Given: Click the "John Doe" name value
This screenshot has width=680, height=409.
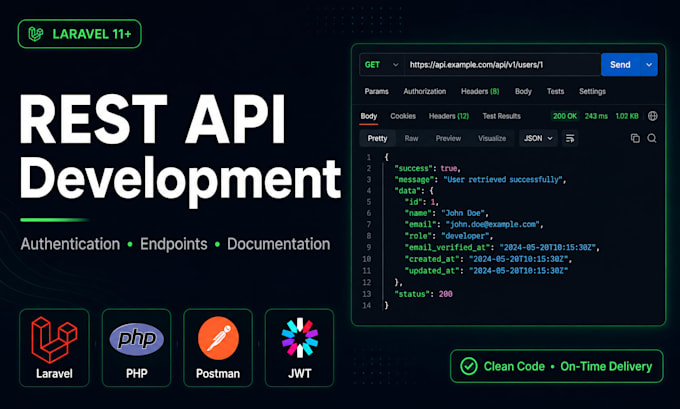Looking at the screenshot, I should [463, 213].
